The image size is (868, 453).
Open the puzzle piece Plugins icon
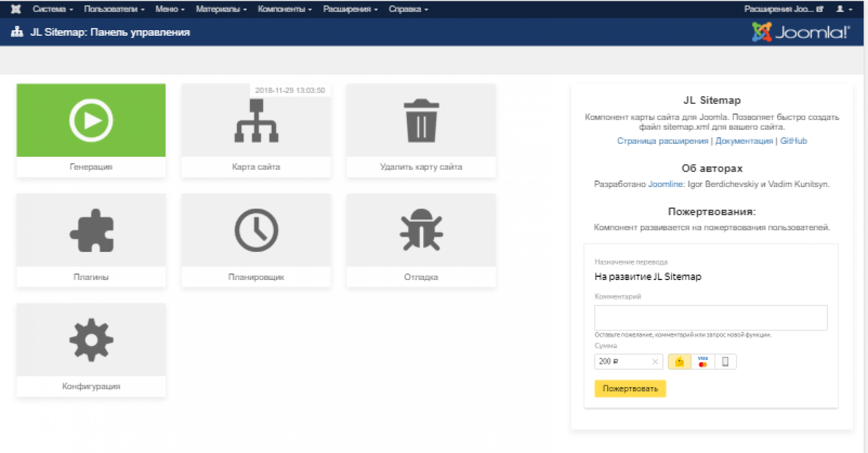pyautogui.click(x=91, y=230)
